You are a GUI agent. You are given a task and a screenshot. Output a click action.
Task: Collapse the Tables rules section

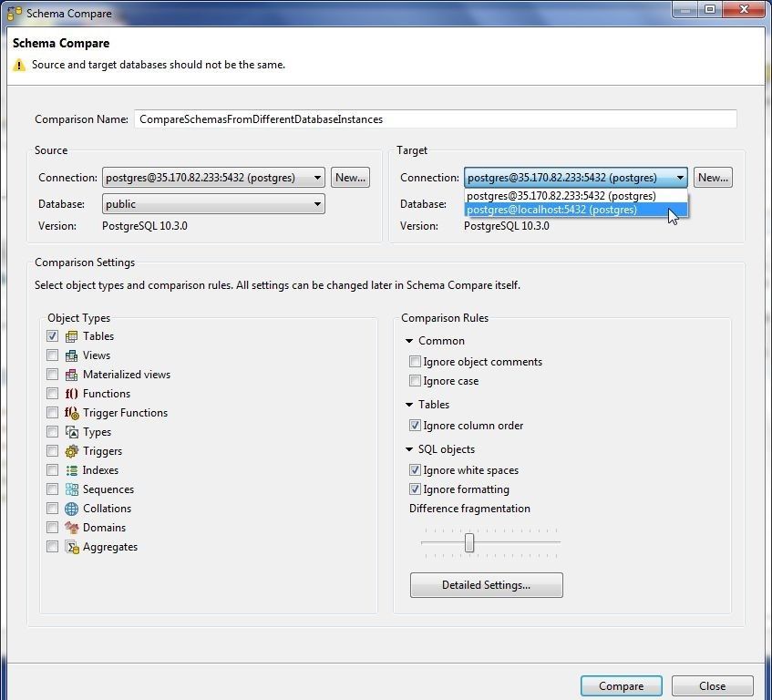[409, 405]
